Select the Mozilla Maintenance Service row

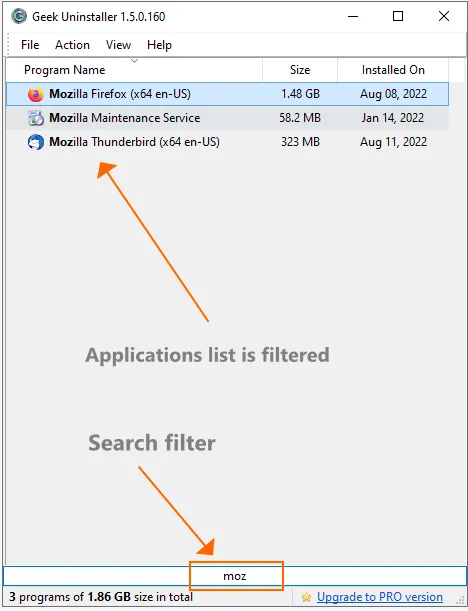pyautogui.click(x=228, y=118)
